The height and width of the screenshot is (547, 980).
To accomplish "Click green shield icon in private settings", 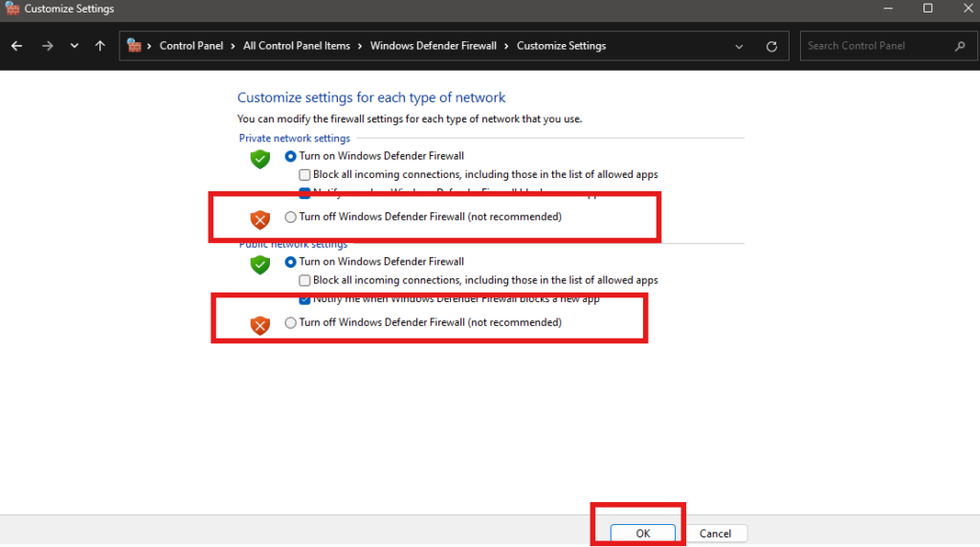I will (x=260, y=159).
